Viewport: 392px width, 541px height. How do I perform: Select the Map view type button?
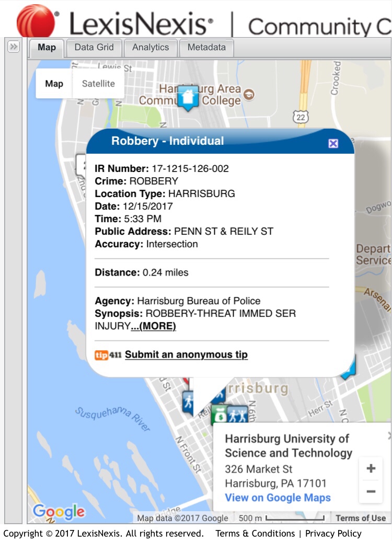pyautogui.click(x=54, y=84)
